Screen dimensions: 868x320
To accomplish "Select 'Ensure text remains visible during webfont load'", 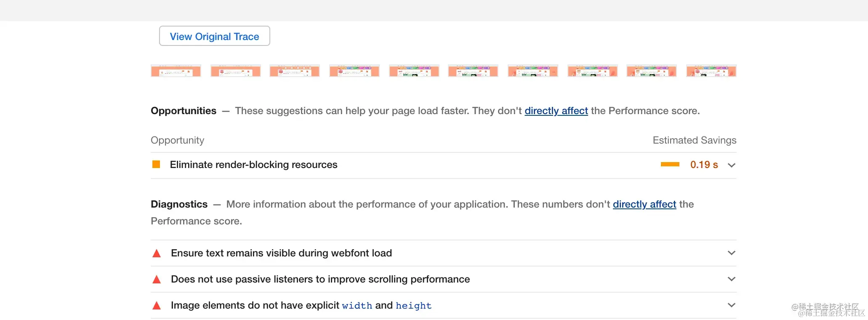I will click(x=281, y=253).
